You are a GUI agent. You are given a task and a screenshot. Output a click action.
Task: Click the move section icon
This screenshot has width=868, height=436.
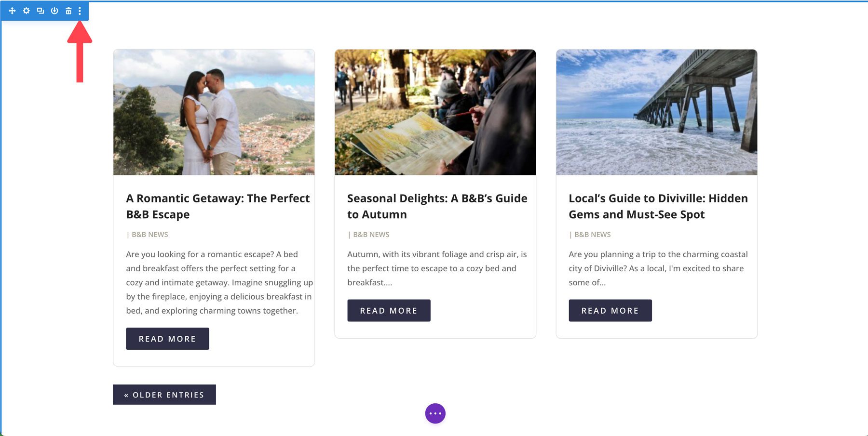[12, 11]
